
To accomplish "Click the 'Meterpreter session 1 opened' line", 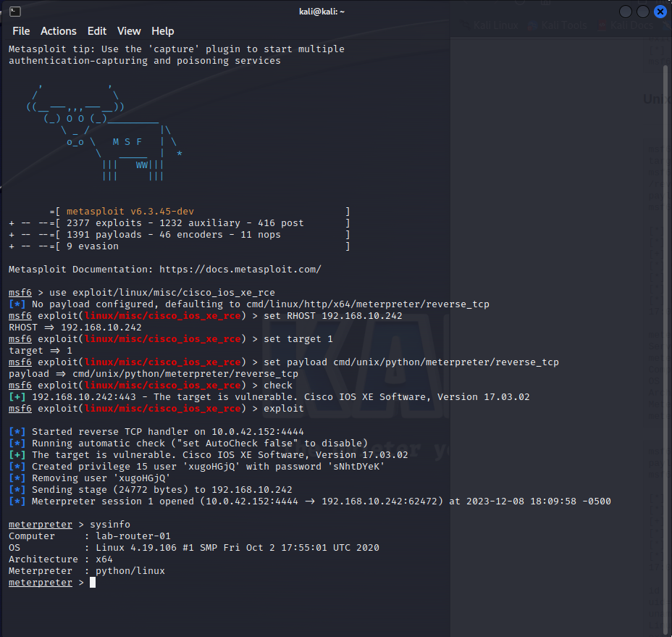I will pyautogui.click(x=310, y=501).
